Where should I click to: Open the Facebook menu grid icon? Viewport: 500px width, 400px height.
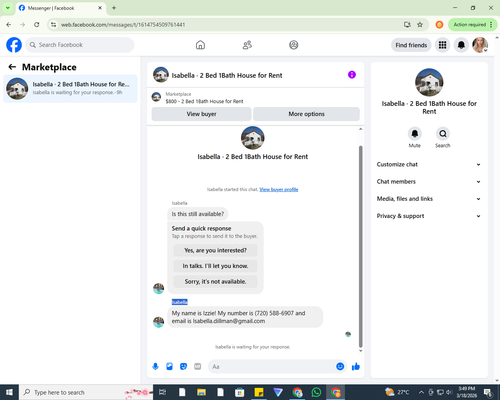[x=442, y=45]
